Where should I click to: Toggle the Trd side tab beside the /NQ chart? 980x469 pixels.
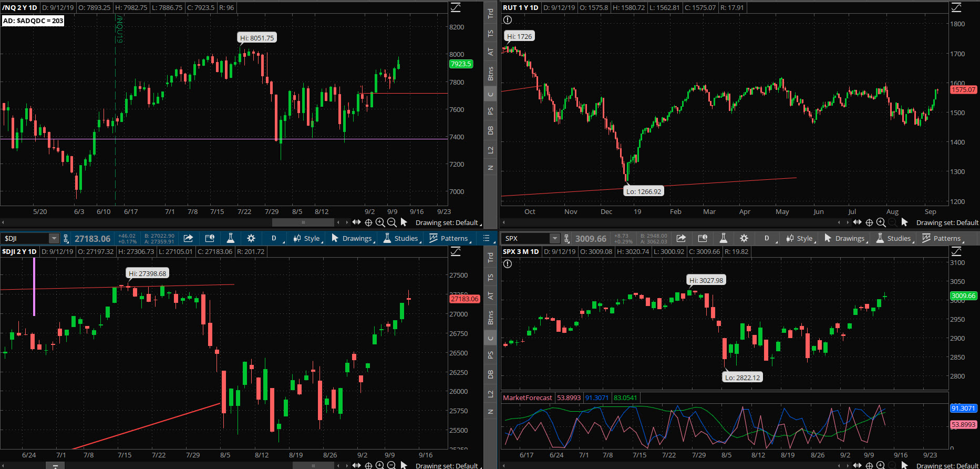pyautogui.click(x=490, y=14)
